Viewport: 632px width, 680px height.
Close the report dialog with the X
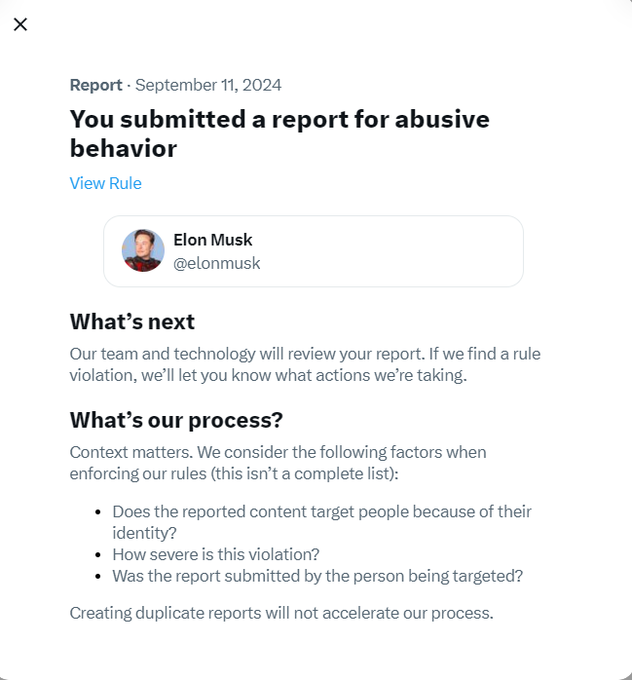[20, 24]
